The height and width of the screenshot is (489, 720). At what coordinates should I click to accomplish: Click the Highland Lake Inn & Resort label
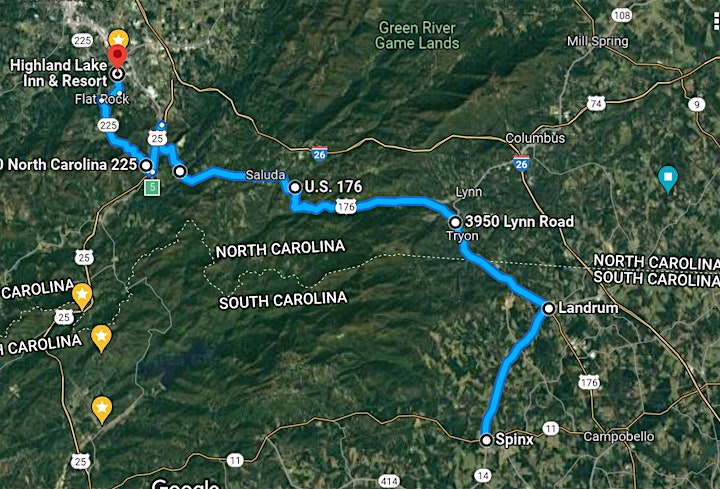pos(58,73)
